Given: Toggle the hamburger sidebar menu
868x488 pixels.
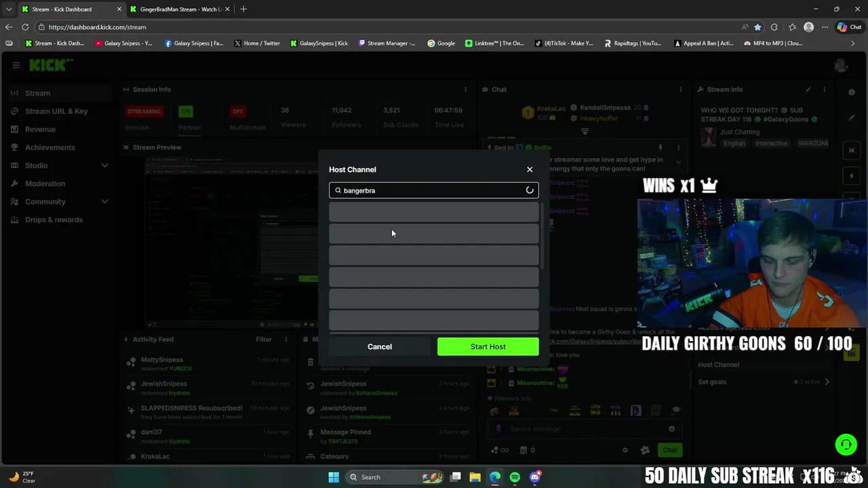Looking at the screenshot, I should pos(16,65).
